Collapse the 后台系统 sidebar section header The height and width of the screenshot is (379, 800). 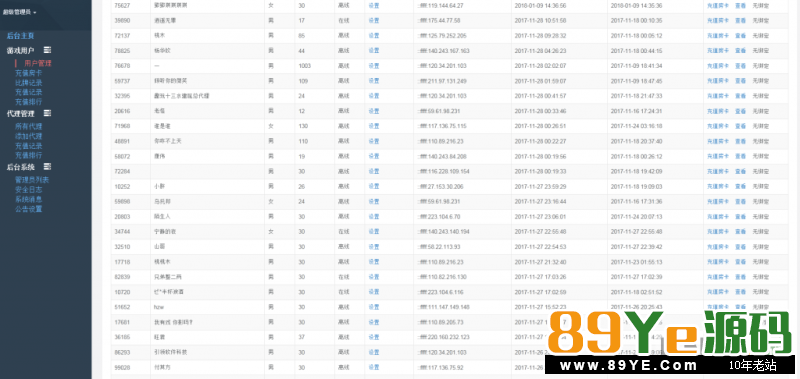(x=20, y=167)
